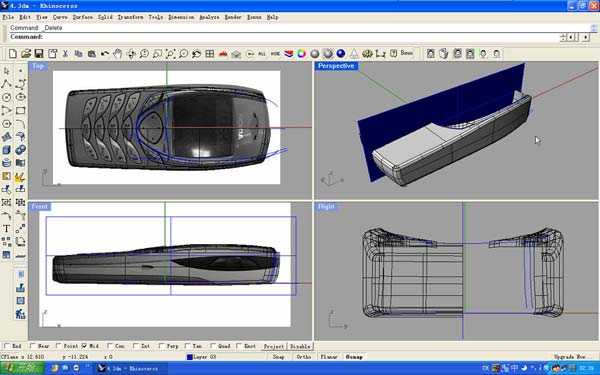This screenshot has height=375, width=600.
Task: Select the circle tool in sidebar
Action: pos(7,97)
